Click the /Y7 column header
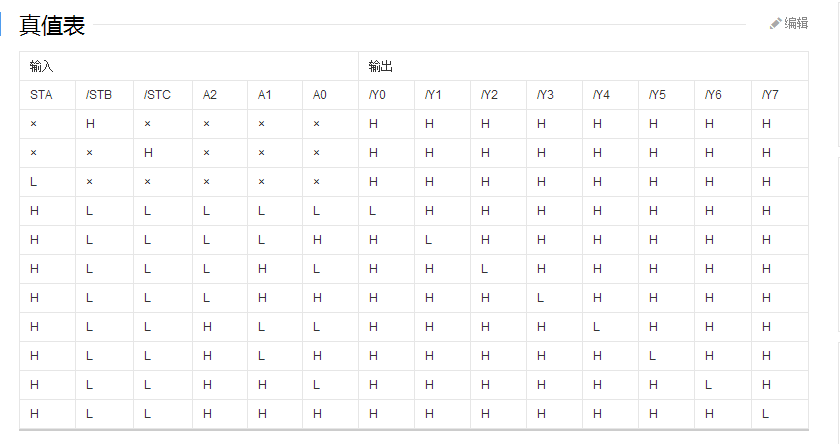 pos(769,95)
